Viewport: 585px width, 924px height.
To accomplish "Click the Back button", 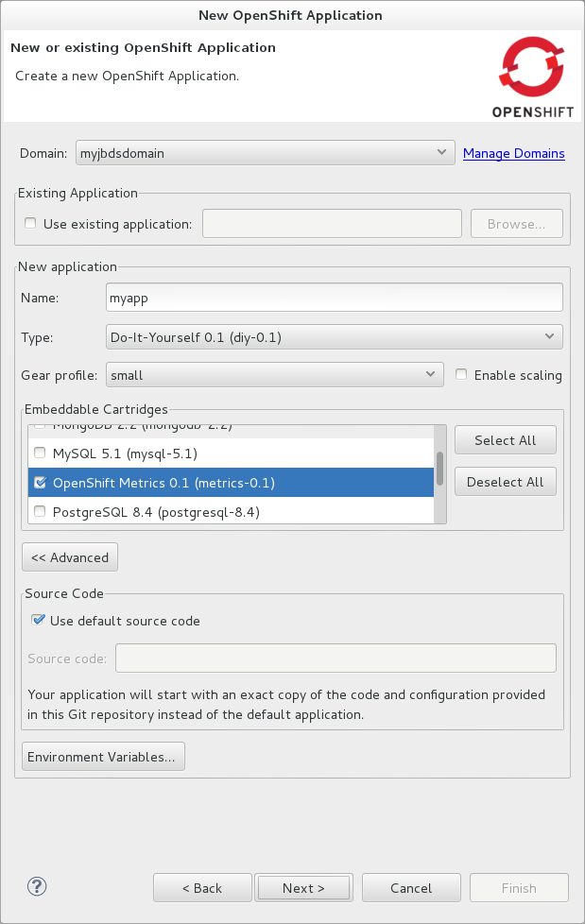I will (202, 888).
